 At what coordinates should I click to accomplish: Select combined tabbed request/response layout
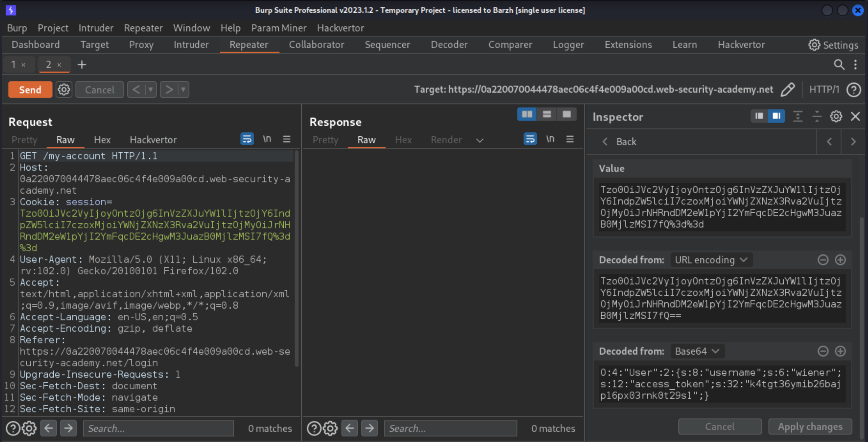click(567, 115)
